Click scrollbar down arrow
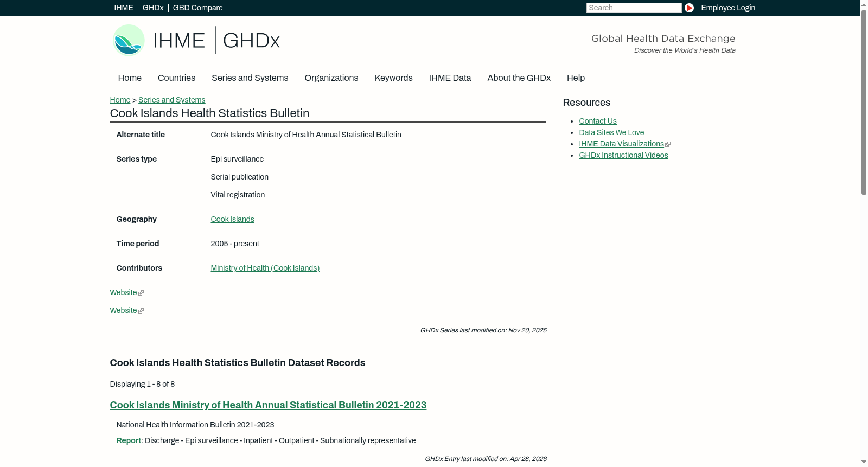868x467 pixels. 864,462
